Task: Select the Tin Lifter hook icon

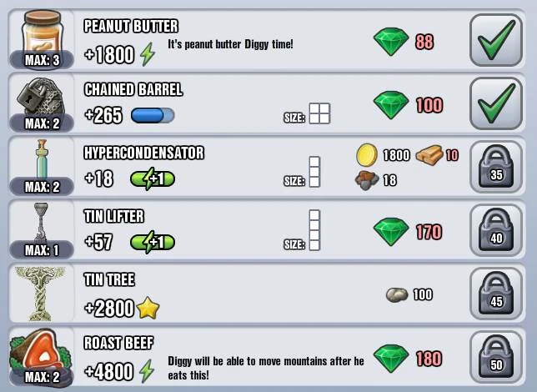Action: 41,223
